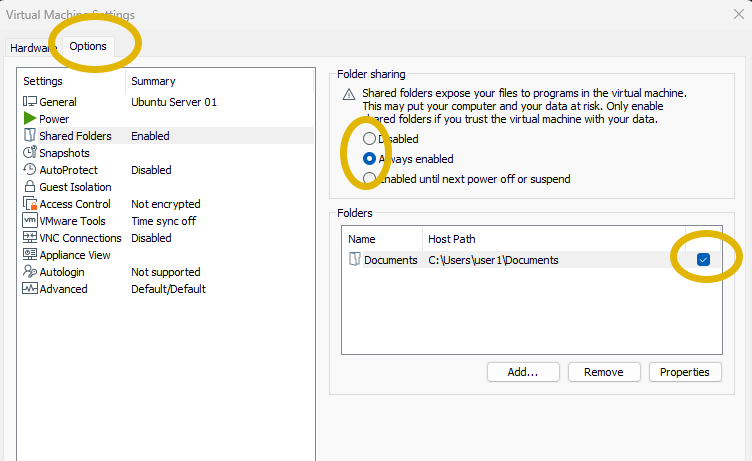
Task: Switch to the Hardware tab
Action: click(32, 48)
